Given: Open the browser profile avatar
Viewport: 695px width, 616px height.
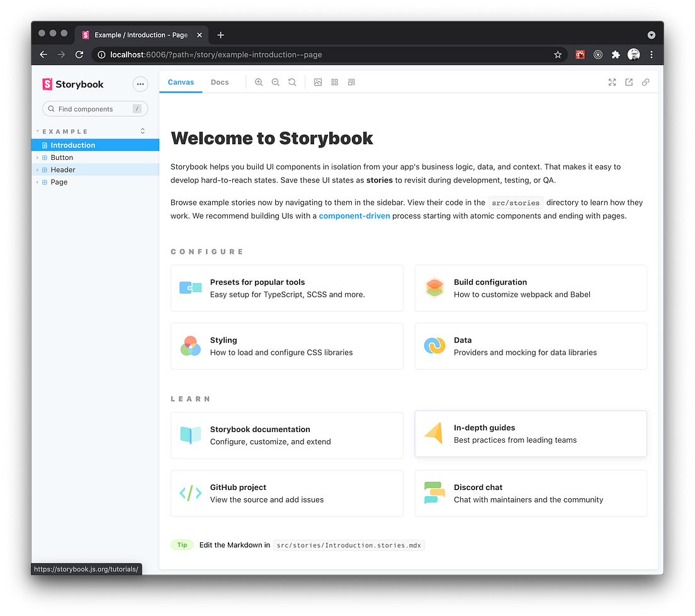Looking at the screenshot, I should coord(634,55).
